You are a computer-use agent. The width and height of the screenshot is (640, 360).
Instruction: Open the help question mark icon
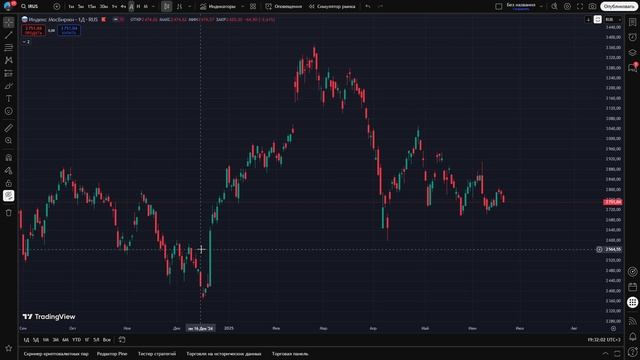632,352
